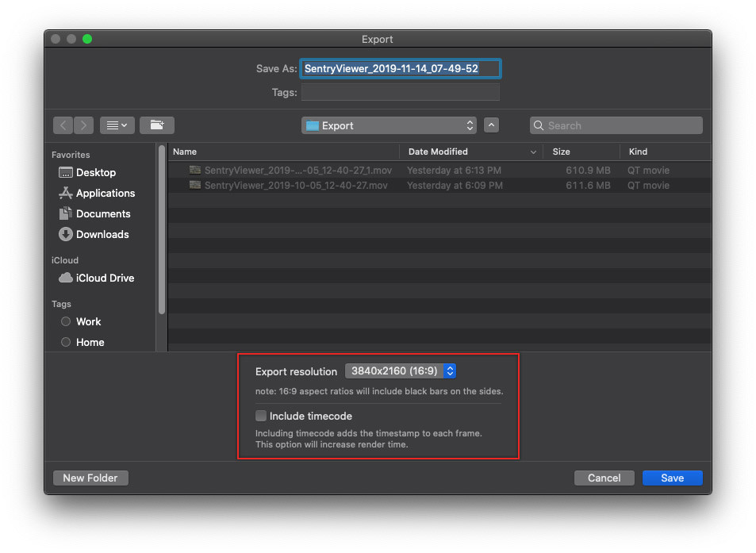Sort by the Kind column header
This screenshot has height=553, width=756.
[x=666, y=152]
